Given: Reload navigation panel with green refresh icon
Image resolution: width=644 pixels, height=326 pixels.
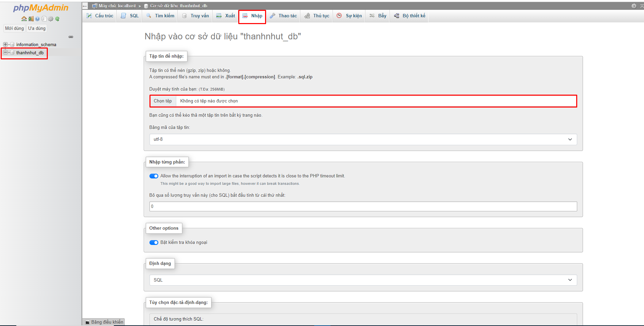Looking at the screenshot, I should click(57, 19).
